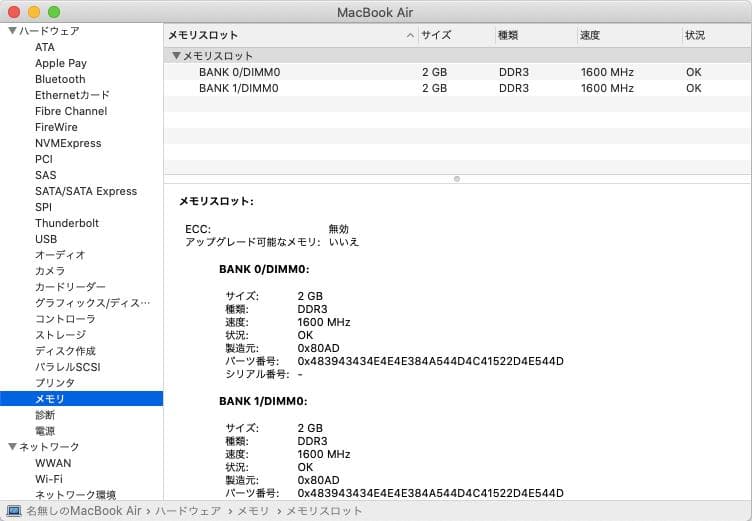Click the ハードウェア sidebar heading

tap(49, 31)
